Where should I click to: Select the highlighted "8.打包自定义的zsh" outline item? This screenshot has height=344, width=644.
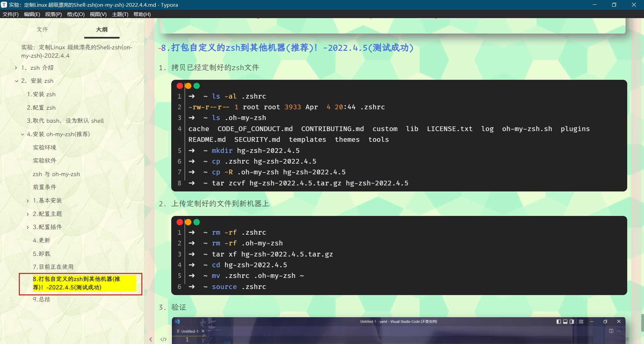coord(80,283)
